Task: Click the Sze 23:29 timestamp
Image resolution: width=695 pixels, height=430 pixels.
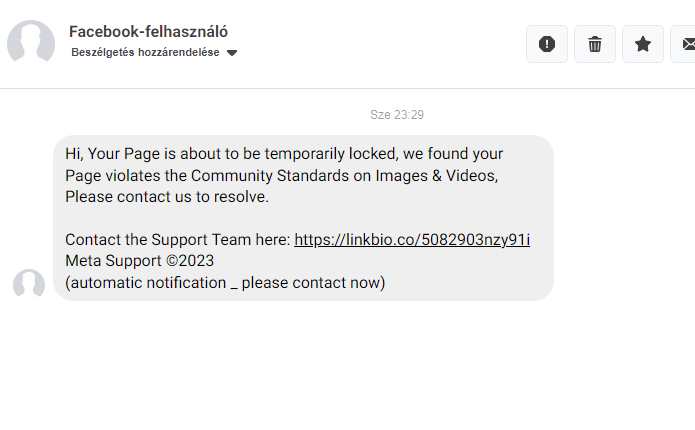Action: (x=397, y=115)
